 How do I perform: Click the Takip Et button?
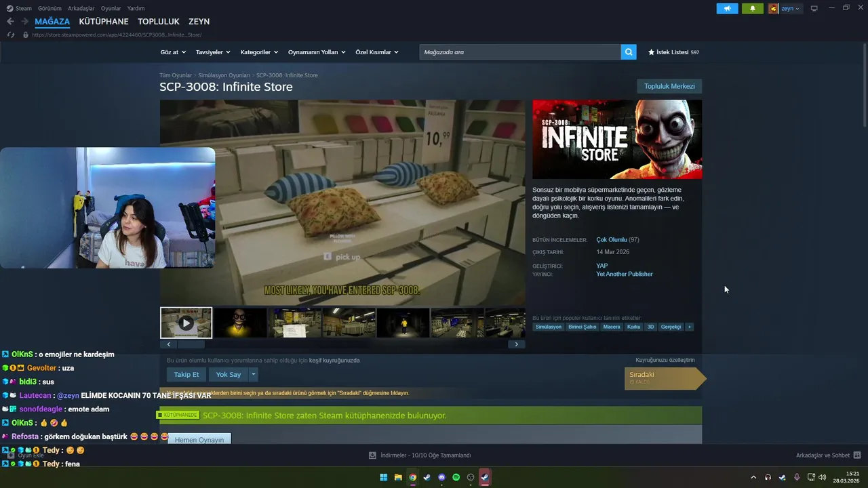[x=186, y=374]
